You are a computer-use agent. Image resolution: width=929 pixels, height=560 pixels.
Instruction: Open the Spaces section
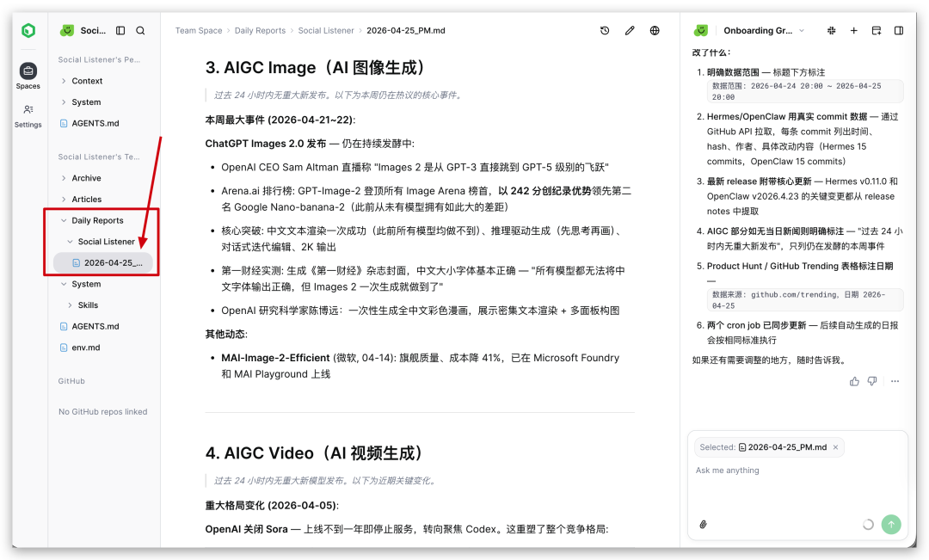(x=28, y=77)
